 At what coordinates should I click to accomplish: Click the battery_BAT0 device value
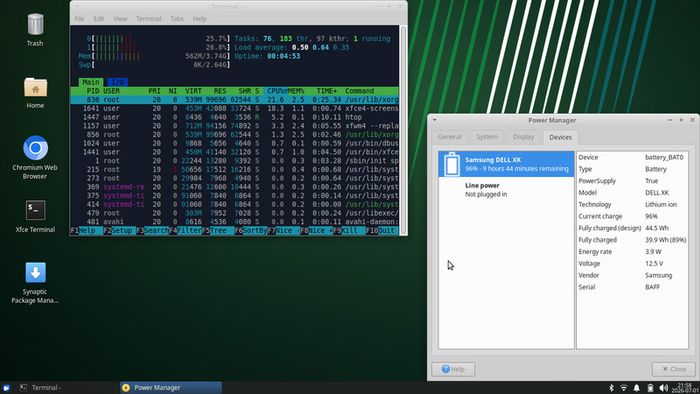point(664,157)
